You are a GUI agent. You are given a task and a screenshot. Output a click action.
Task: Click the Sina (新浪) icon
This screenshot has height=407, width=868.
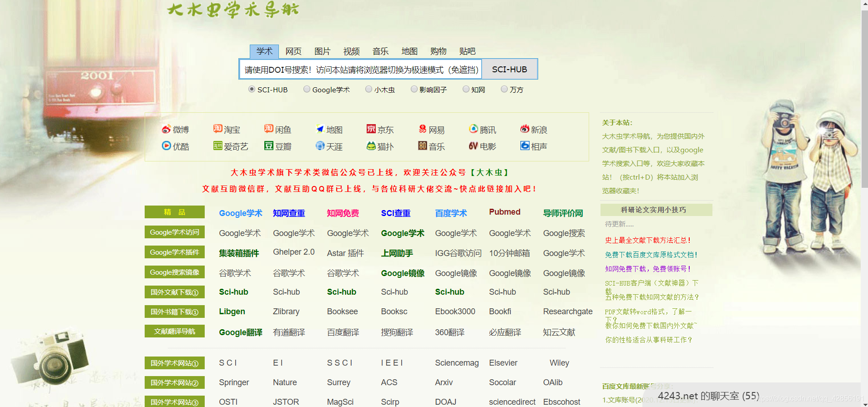click(x=525, y=129)
